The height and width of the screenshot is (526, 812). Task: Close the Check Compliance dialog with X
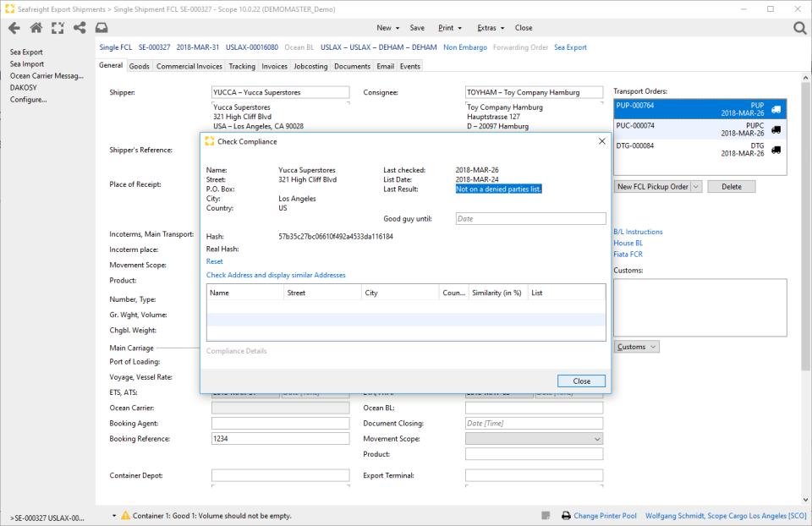click(601, 141)
